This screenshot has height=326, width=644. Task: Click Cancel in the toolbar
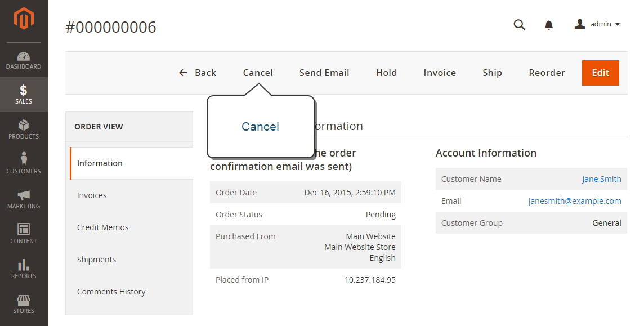coord(258,73)
